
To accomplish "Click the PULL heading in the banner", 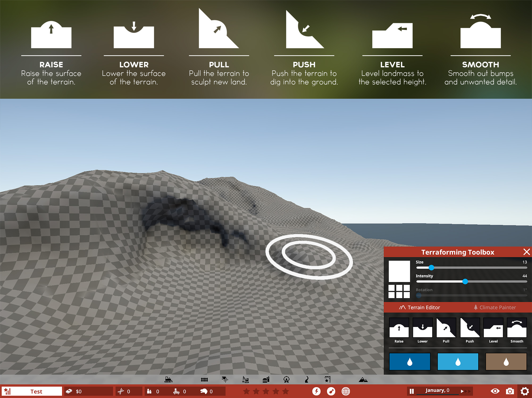I will pos(219,64).
